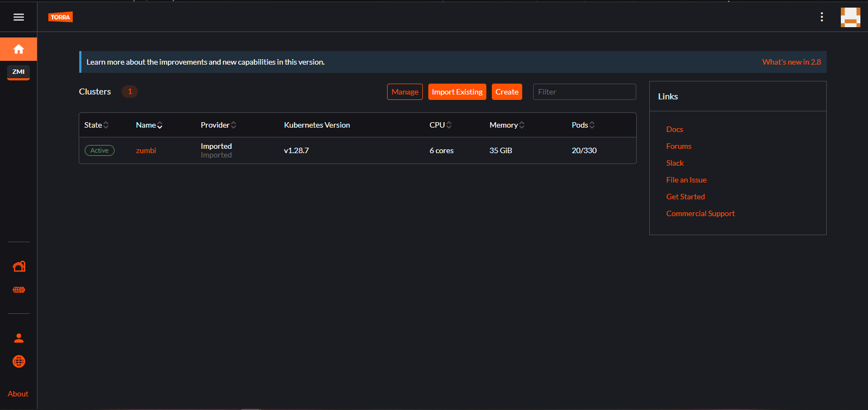Open the barn-shaped cluster management icon
This screenshot has height=410, width=868.
coord(19,266)
